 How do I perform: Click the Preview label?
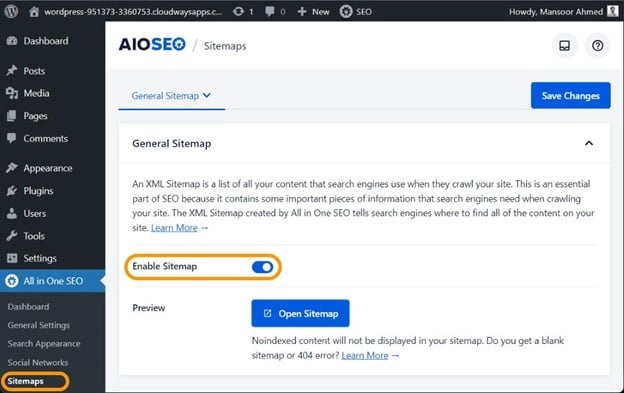[148, 308]
